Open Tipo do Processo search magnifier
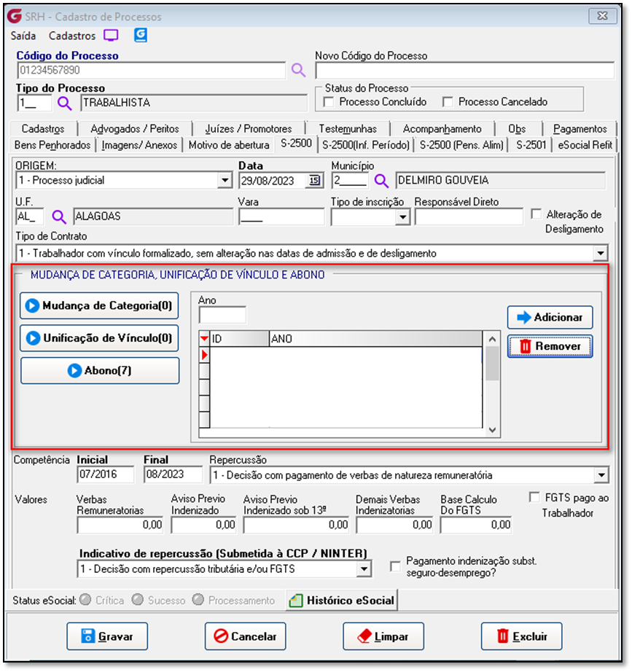 coord(65,103)
